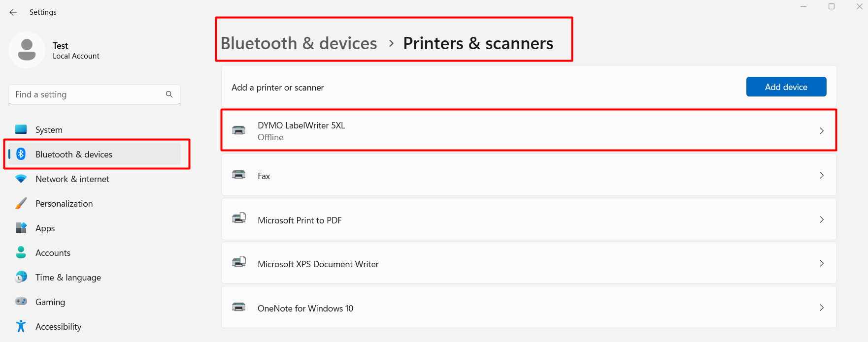Viewport: 868px width, 342px height.
Task: Go to Bluetooth & devices breadcrumb
Action: [x=299, y=43]
